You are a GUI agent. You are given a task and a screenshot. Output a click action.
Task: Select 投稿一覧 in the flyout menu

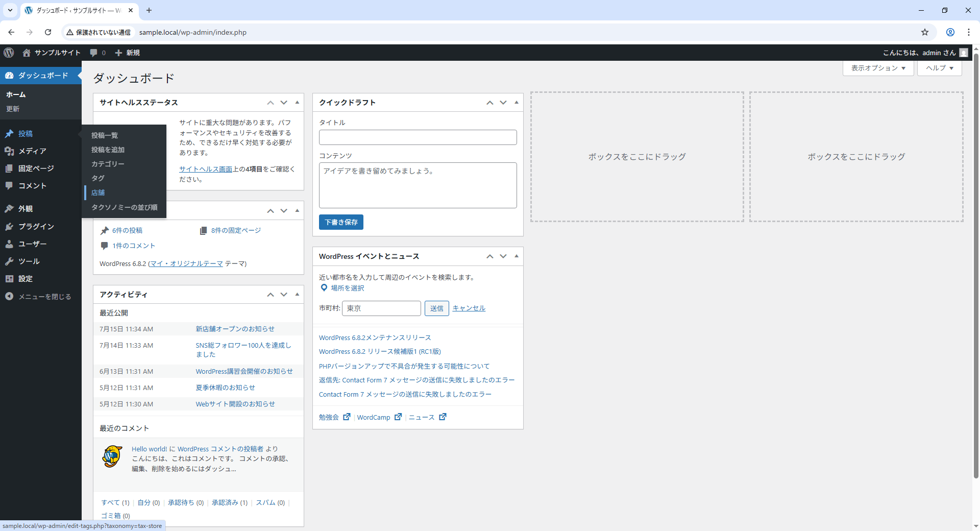105,135
